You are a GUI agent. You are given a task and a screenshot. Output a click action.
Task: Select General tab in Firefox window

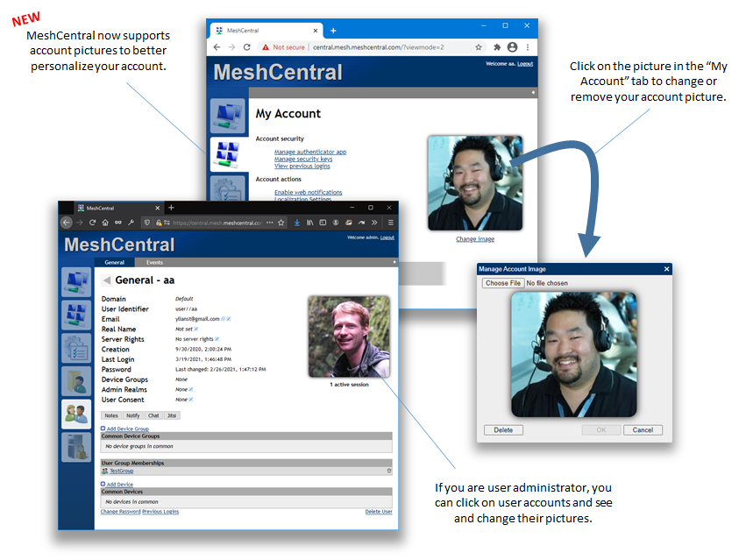point(115,262)
